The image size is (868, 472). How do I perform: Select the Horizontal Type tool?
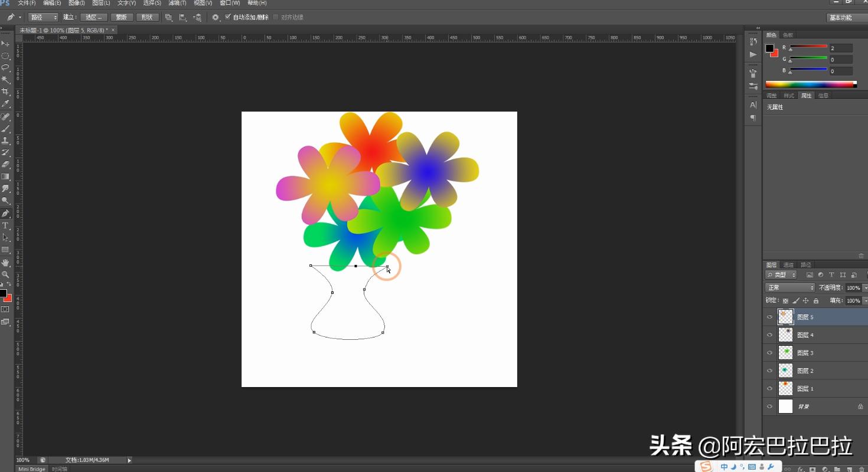[x=6, y=225]
